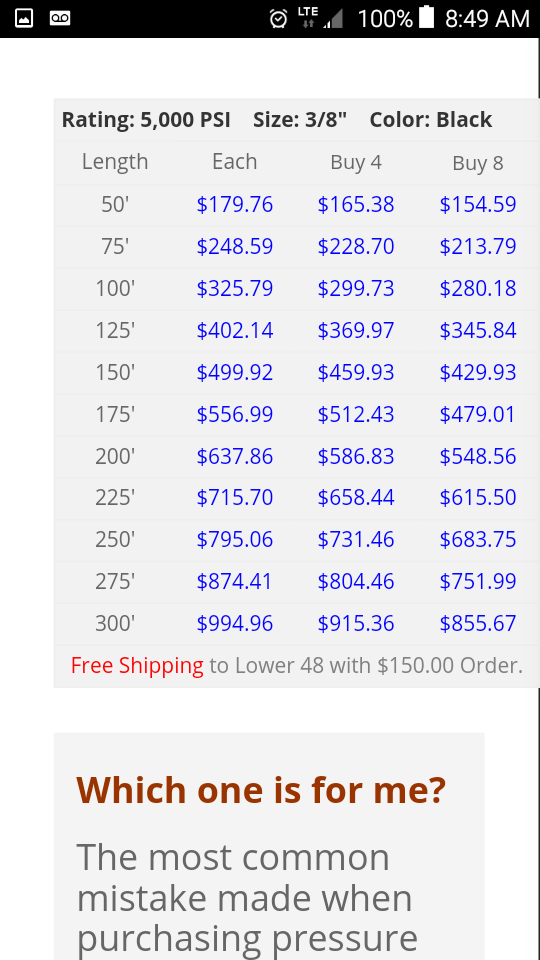Tap the battery icon in status bar
This screenshot has height=960, width=540.
point(426,17)
